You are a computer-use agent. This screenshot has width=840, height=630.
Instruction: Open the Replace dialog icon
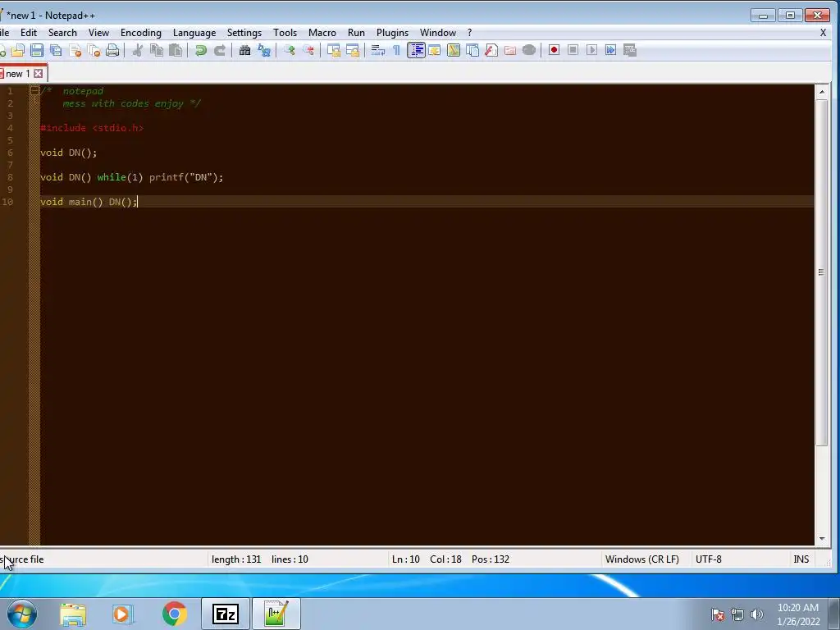(264, 50)
